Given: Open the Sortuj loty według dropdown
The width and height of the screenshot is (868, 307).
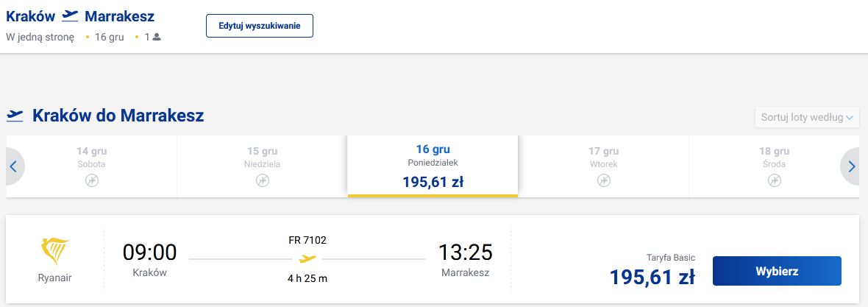Looking at the screenshot, I should coord(807,117).
